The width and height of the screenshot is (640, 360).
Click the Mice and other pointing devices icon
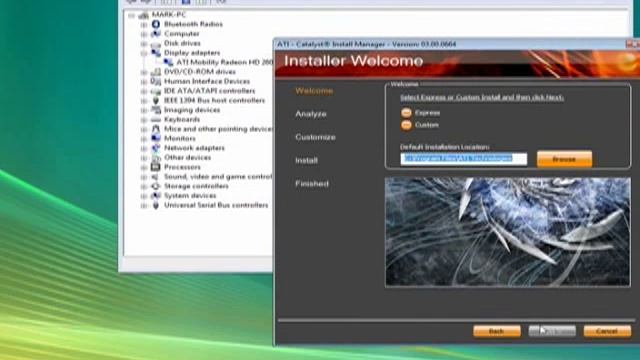[156, 129]
